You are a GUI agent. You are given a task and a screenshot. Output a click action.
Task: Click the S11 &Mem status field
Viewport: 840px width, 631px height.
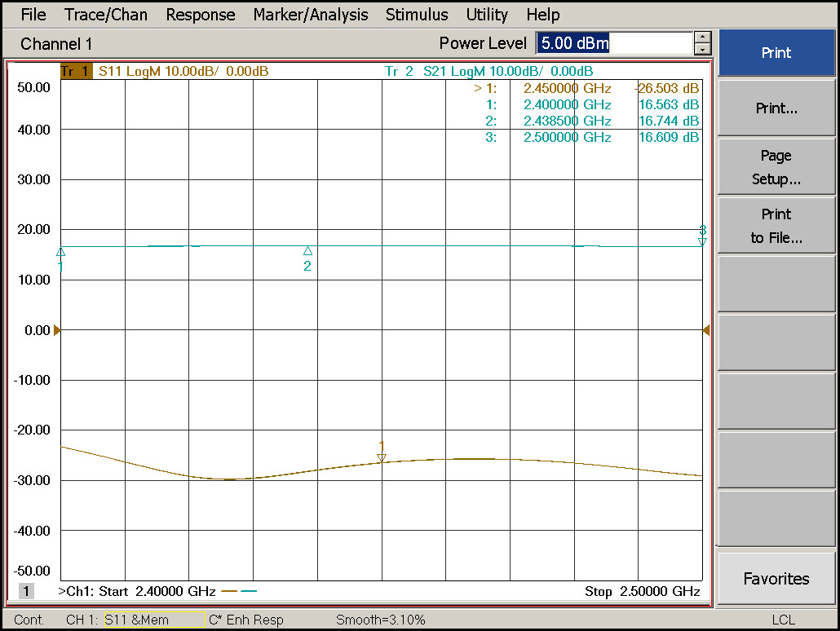click(x=154, y=620)
